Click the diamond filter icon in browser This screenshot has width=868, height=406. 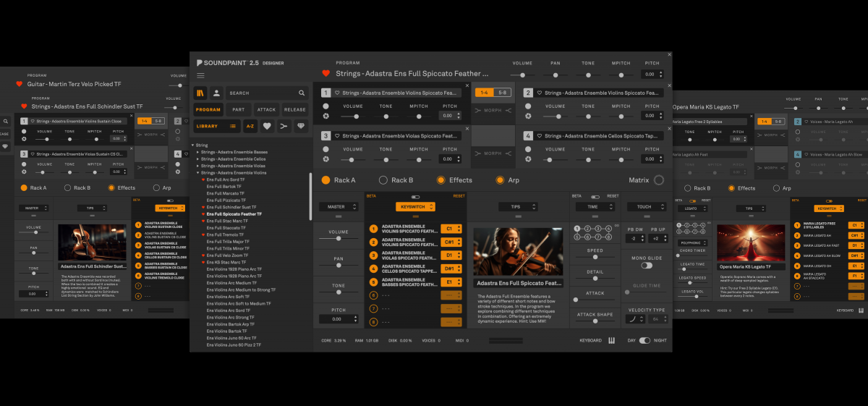point(300,126)
